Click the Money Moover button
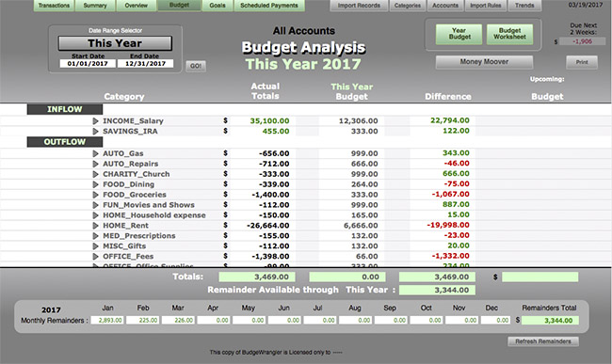 pos(484,62)
